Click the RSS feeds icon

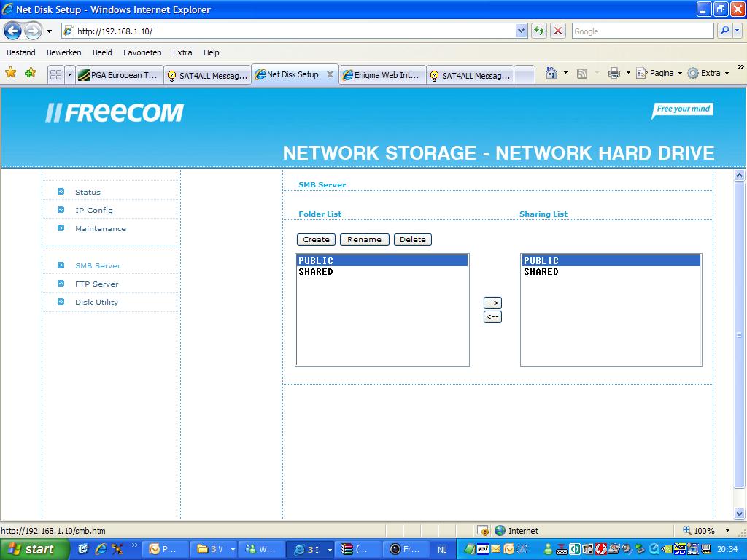[581, 74]
